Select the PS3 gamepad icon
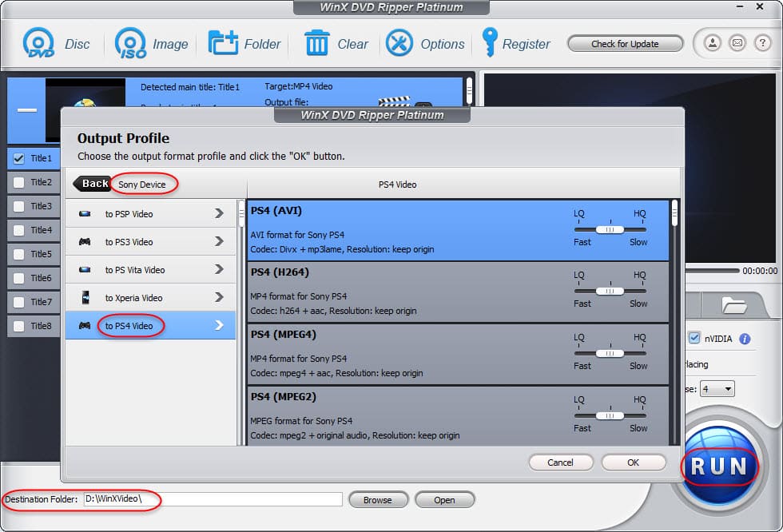The image size is (783, 532). [85, 241]
